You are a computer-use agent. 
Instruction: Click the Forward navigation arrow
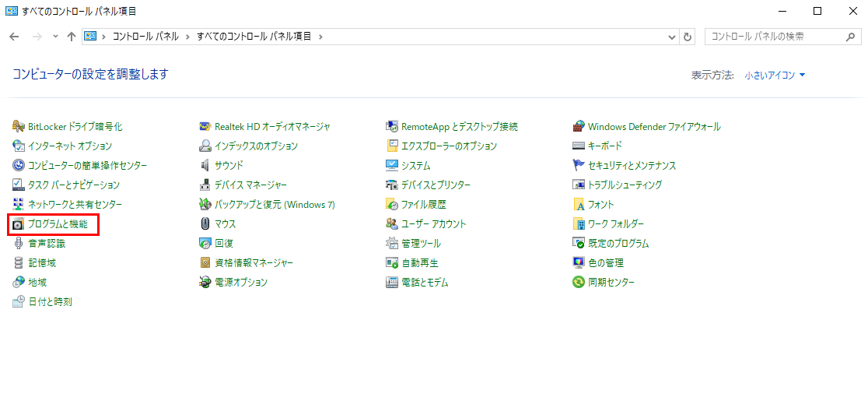click(37, 37)
